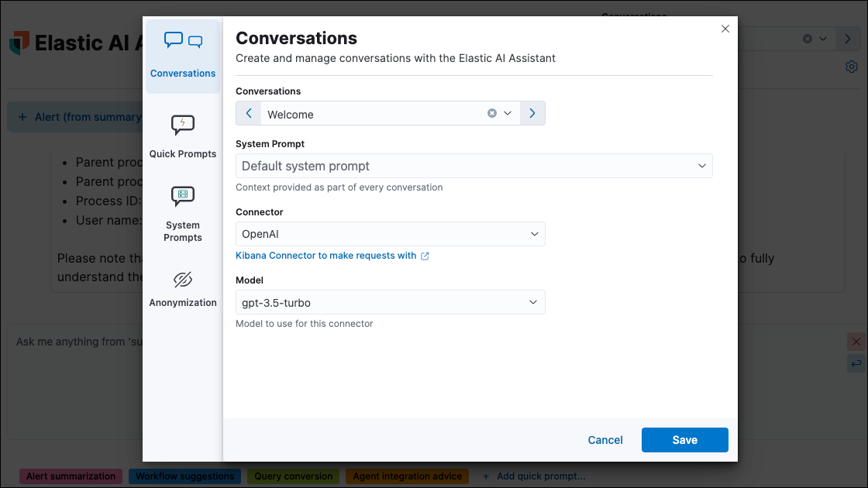Click the return submit icon near the chat box
Viewport: 868px width, 488px height.
pyautogui.click(x=856, y=363)
